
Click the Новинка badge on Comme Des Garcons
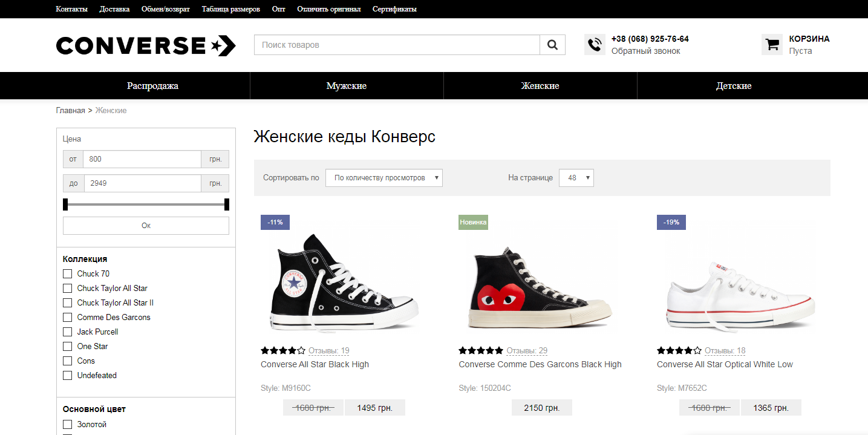473,222
